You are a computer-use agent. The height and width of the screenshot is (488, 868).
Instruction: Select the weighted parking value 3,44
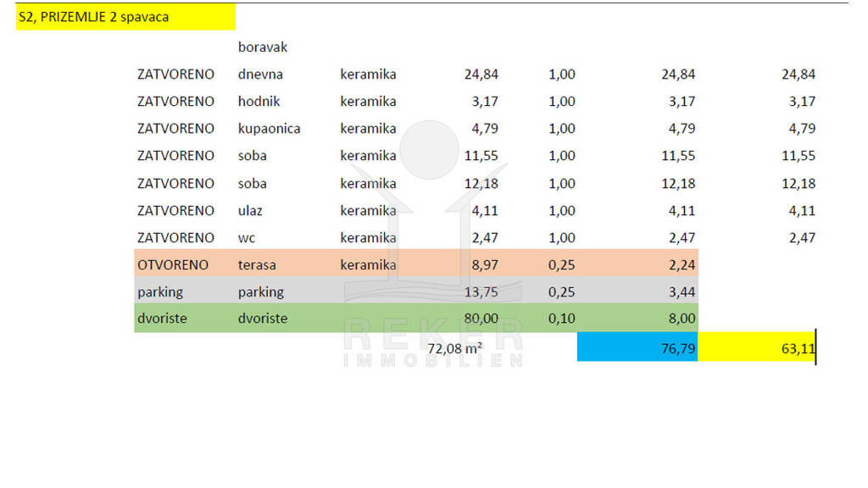point(681,292)
